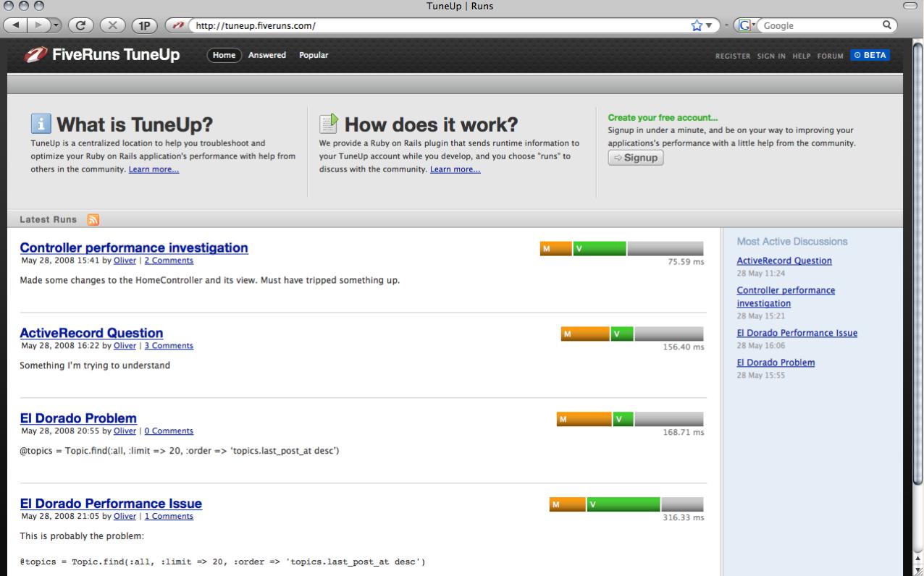Bookmark the page with the star icon
Image resolution: width=924 pixels, height=576 pixels.
tap(697, 25)
